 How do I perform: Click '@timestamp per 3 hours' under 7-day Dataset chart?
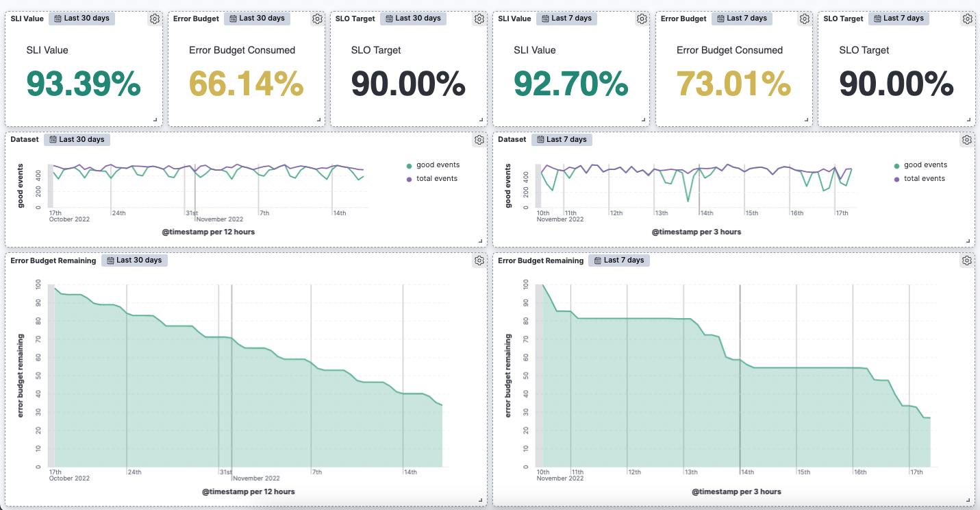coord(696,232)
